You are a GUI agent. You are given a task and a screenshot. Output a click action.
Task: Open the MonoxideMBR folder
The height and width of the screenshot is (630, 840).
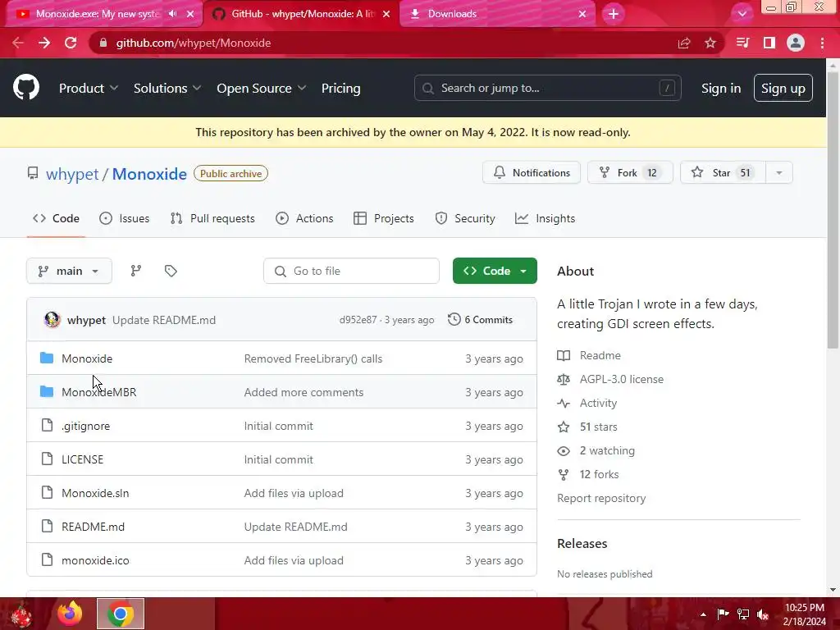[x=98, y=392]
